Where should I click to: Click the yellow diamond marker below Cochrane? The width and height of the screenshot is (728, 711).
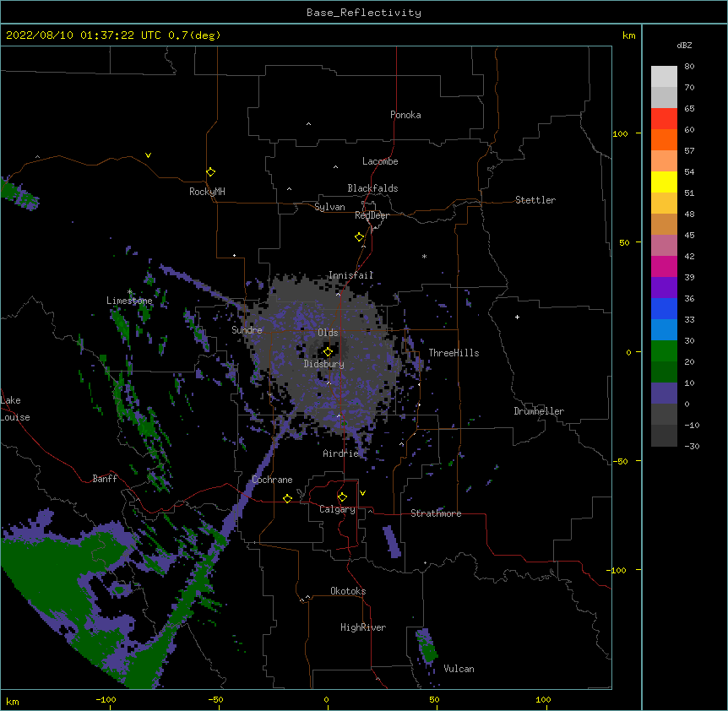(287, 498)
